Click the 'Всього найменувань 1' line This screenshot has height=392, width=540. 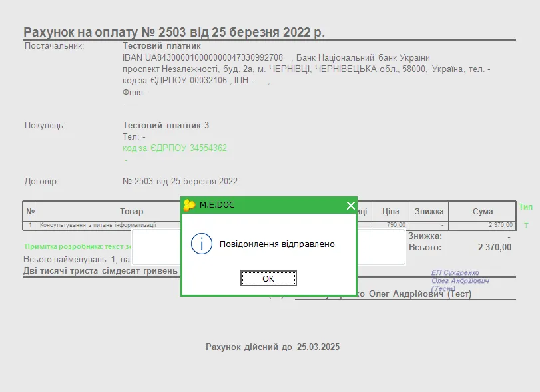click(77, 259)
